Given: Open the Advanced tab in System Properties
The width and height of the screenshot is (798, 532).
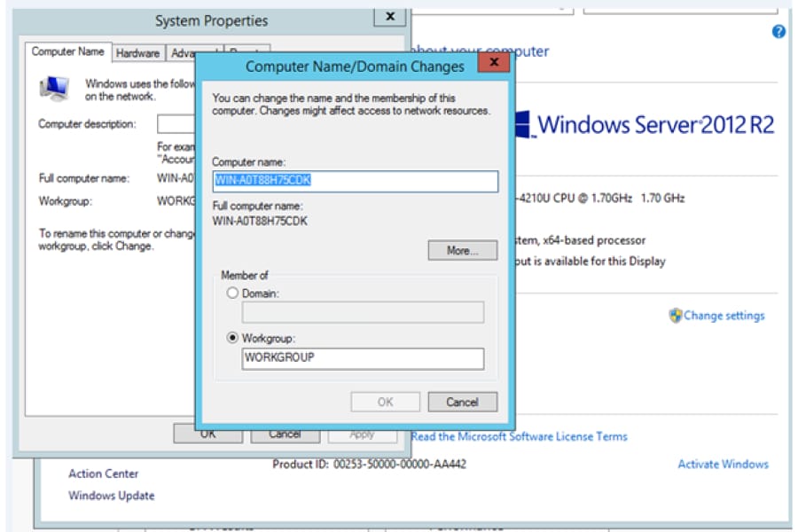Looking at the screenshot, I should pos(182,53).
